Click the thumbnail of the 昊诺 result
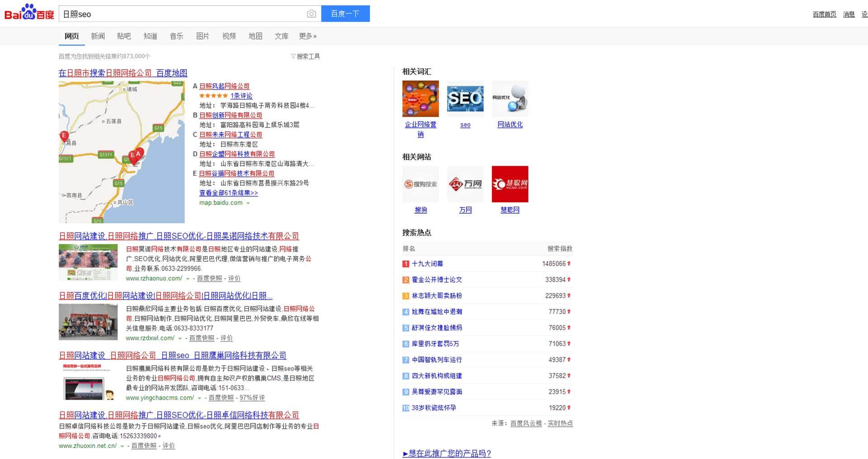The width and height of the screenshot is (868, 459). tap(88, 262)
